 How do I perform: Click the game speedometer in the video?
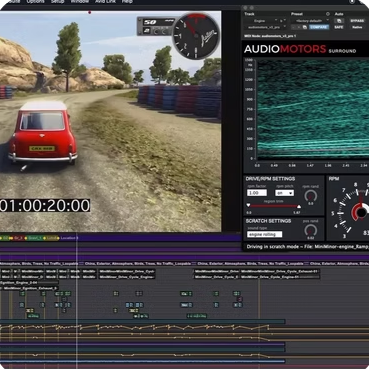point(196,36)
